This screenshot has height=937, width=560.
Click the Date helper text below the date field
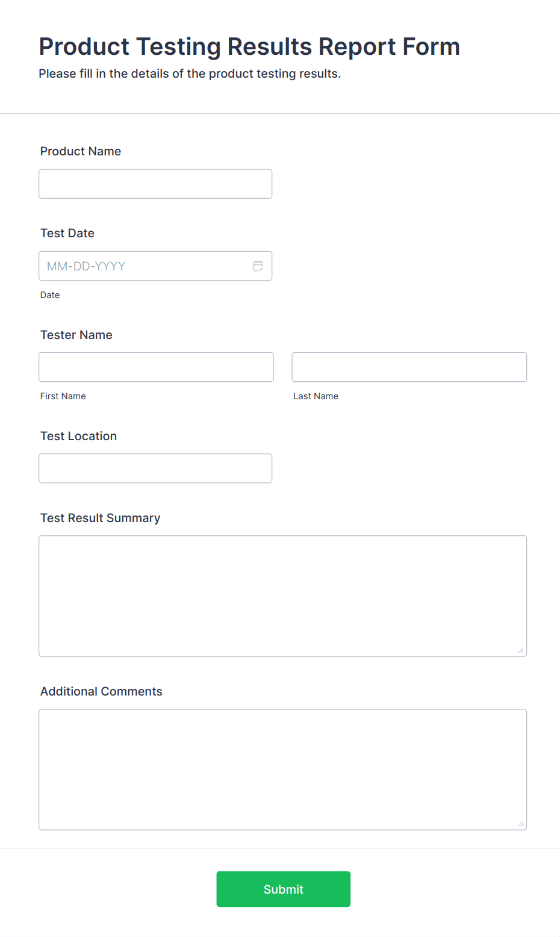tap(50, 295)
